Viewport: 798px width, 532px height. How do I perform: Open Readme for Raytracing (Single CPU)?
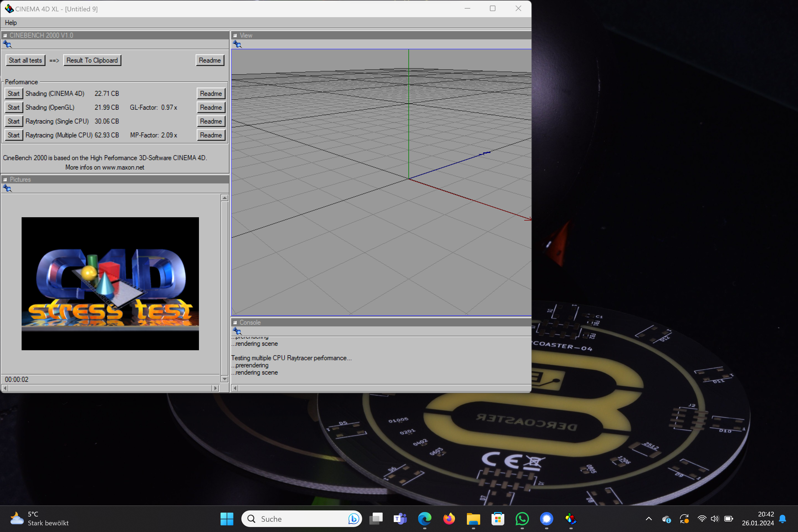pos(211,121)
